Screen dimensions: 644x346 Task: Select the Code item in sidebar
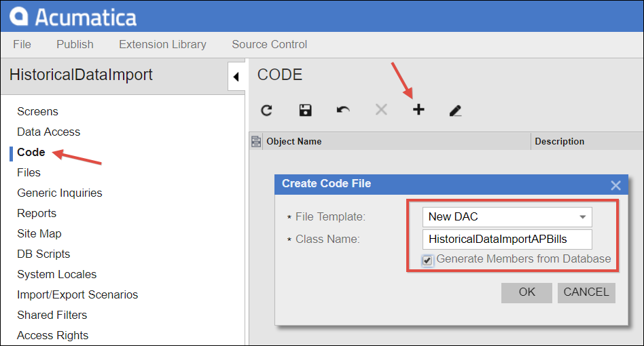point(31,153)
